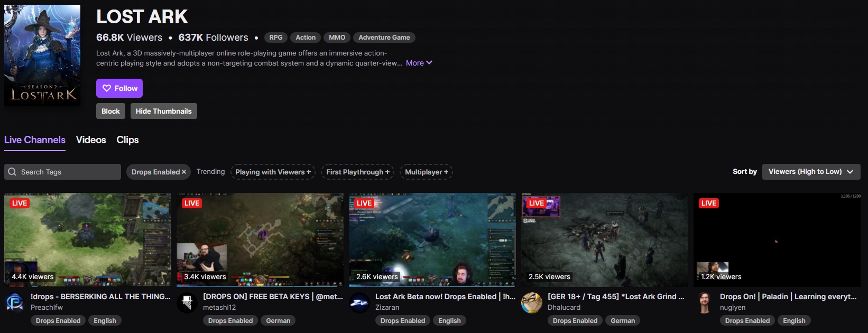
Task: Click the LOST ARK page heading
Action: tap(142, 17)
